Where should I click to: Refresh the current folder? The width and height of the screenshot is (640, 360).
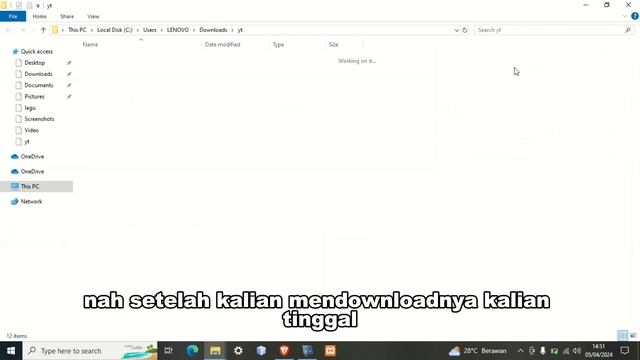pyautogui.click(x=465, y=30)
